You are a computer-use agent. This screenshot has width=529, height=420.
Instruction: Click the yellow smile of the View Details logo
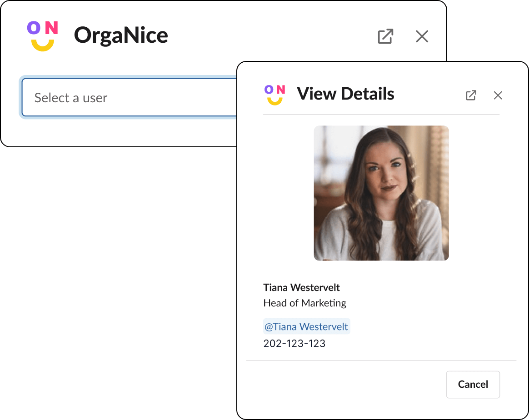274,100
